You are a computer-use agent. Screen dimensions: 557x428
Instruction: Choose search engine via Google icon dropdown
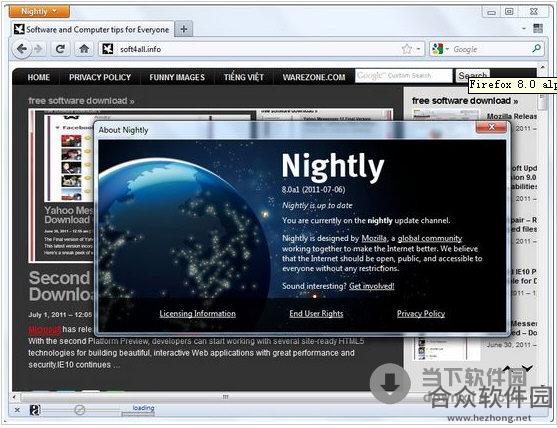pyautogui.click(x=440, y=49)
